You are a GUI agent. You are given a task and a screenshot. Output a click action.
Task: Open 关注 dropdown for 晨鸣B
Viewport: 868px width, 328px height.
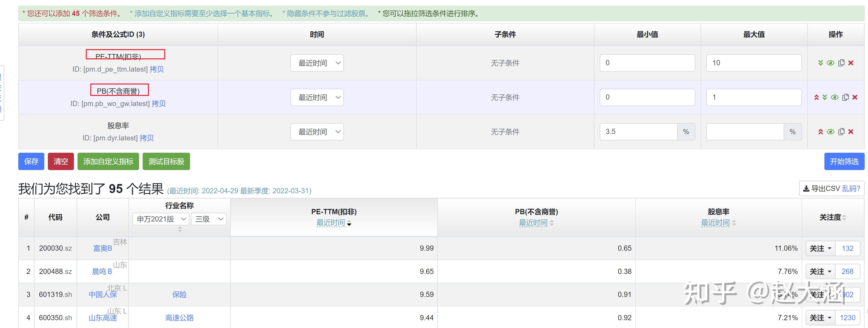point(821,272)
